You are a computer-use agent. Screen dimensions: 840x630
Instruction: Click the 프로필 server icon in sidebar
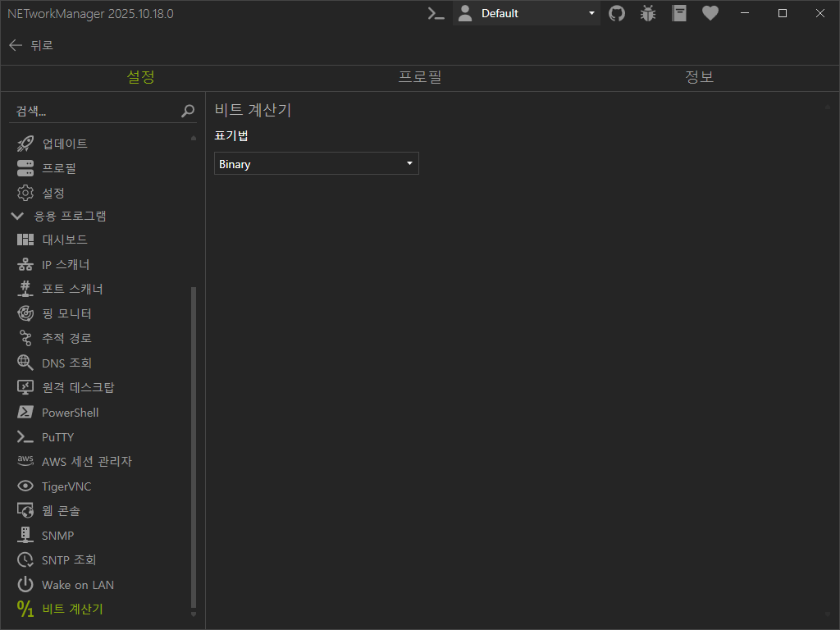25,168
